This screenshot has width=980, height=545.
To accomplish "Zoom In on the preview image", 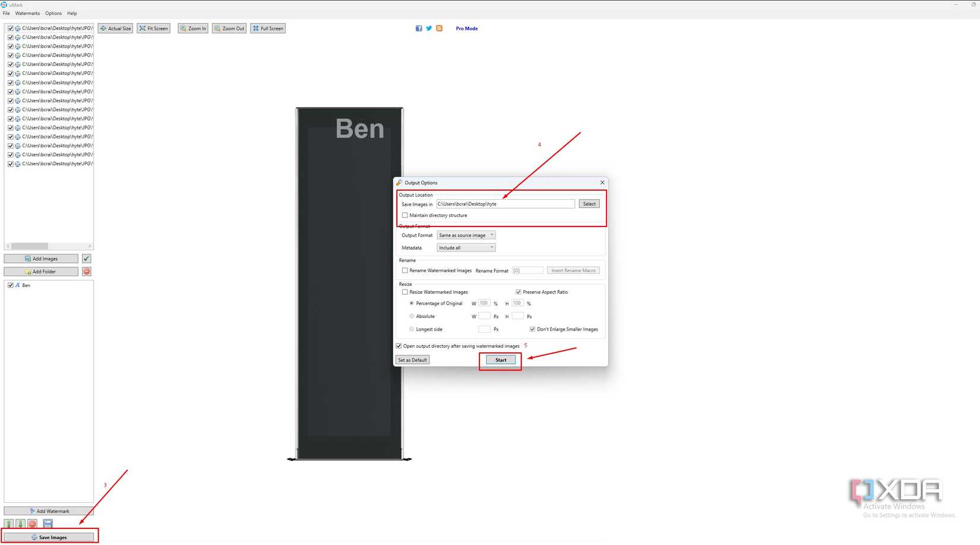I will [x=193, y=29].
